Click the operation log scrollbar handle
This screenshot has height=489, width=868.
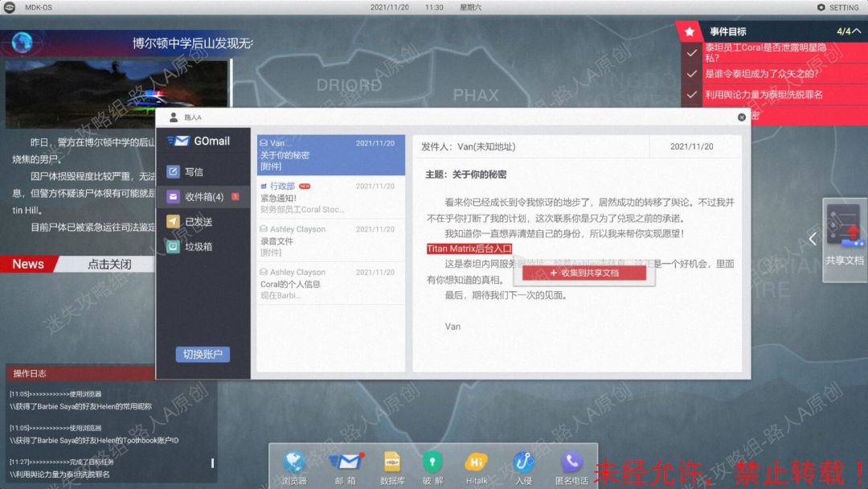pyautogui.click(x=212, y=463)
